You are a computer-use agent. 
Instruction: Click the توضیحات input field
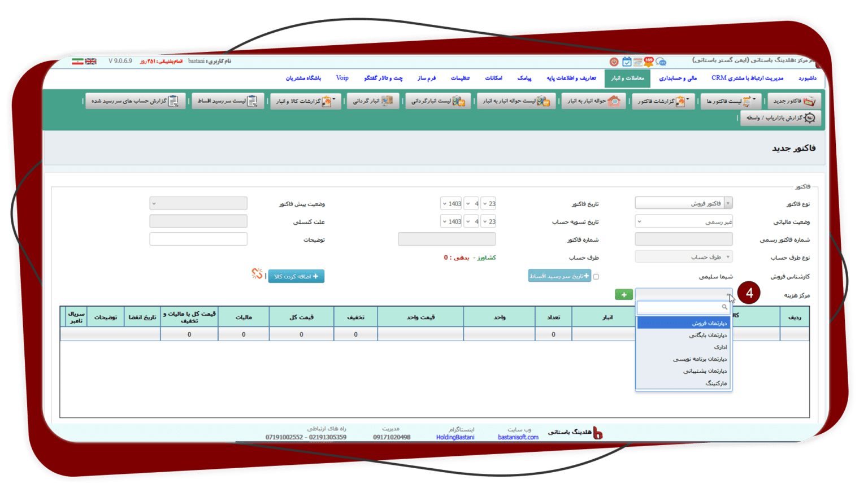(x=198, y=239)
